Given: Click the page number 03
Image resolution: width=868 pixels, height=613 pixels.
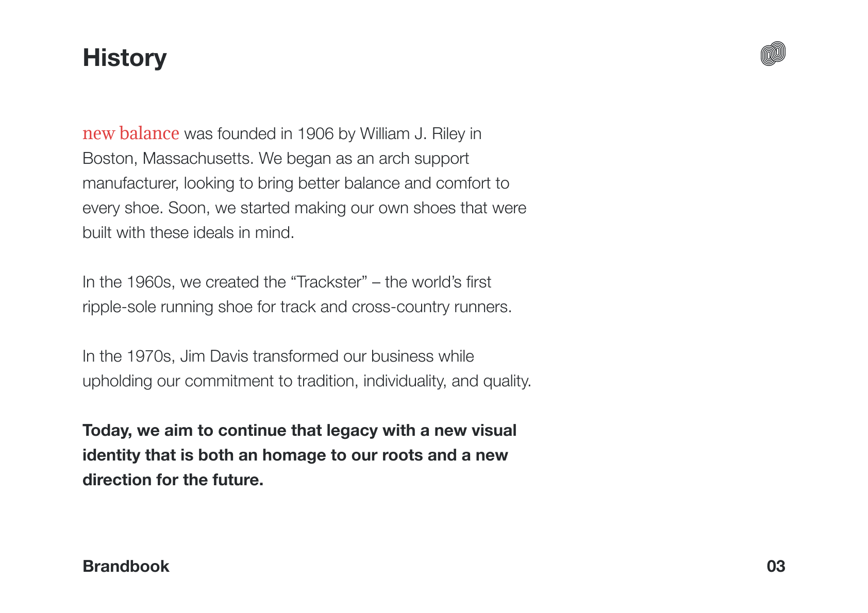Looking at the screenshot, I should [x=776, y=566].
